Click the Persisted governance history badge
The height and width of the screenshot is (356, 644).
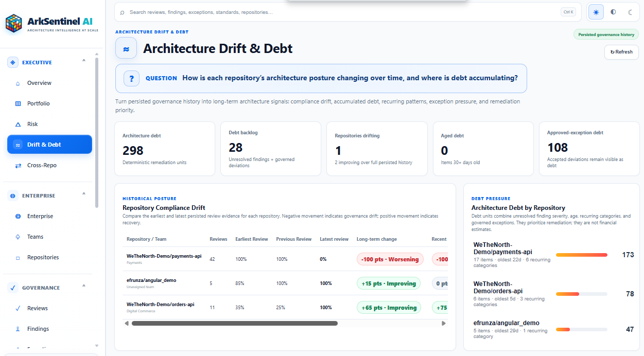pos(606,34)
